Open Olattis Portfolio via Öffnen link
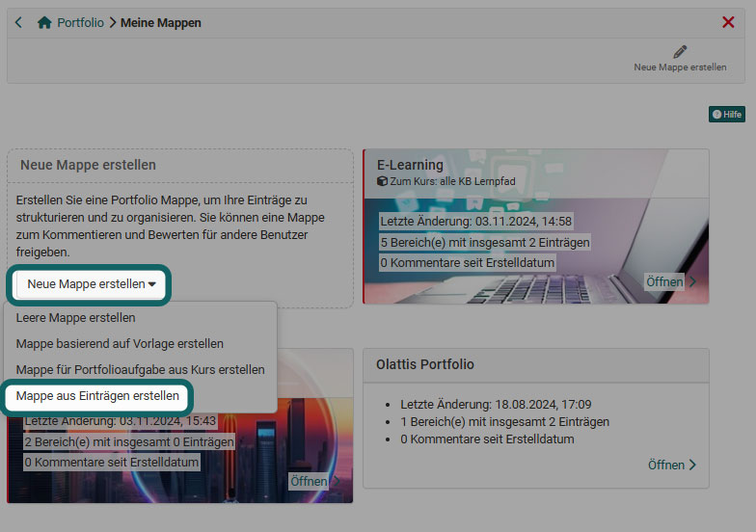 665,465
